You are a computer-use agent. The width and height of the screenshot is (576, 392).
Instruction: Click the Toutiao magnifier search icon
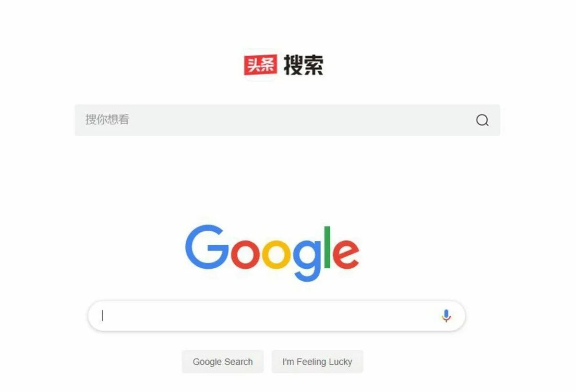pos(482,120)
